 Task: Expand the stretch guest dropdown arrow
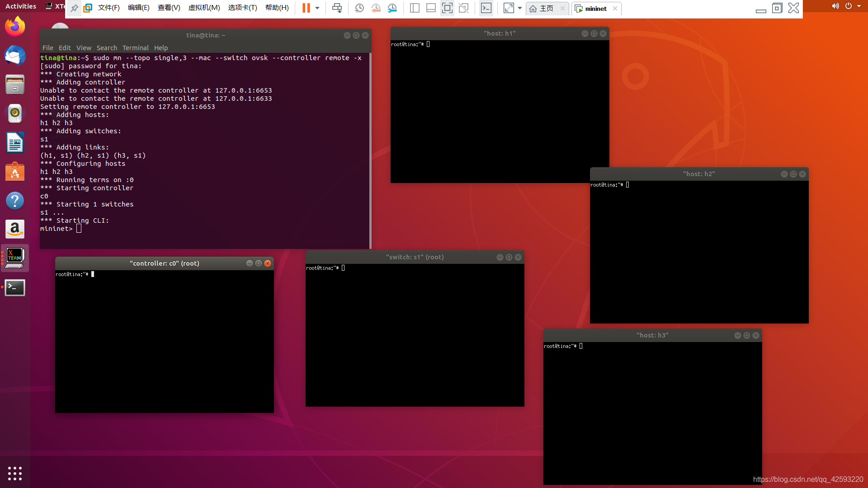pyautogui.click(x=520, y=8)
